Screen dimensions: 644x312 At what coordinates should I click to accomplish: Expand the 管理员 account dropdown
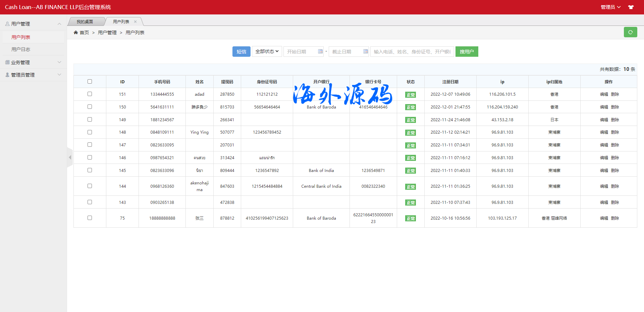[610, 7]
